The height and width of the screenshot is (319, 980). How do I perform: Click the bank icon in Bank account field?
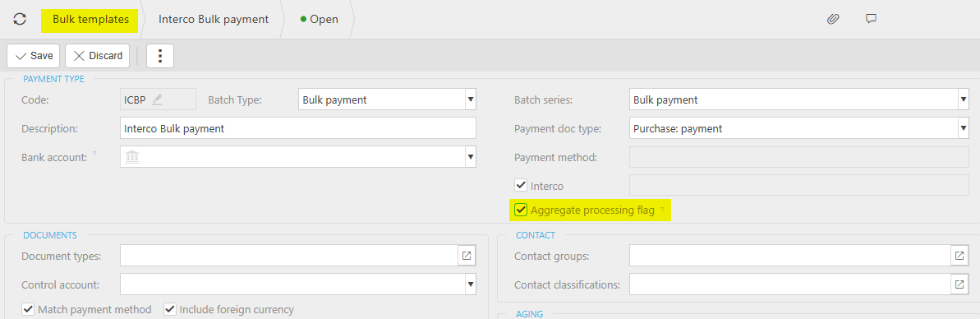(132, 157)
